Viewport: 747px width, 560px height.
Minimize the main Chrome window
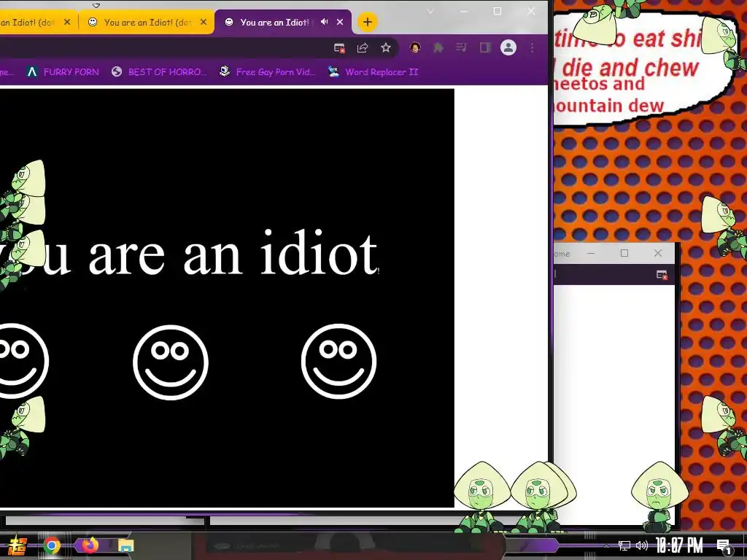pyautogui.click(x=464, y=12)
